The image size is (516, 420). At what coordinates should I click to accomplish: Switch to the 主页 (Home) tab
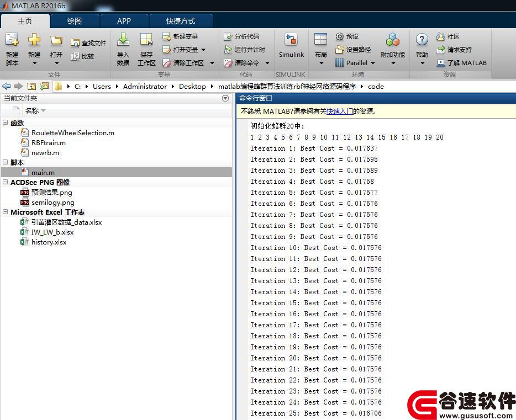pos(25,21)
